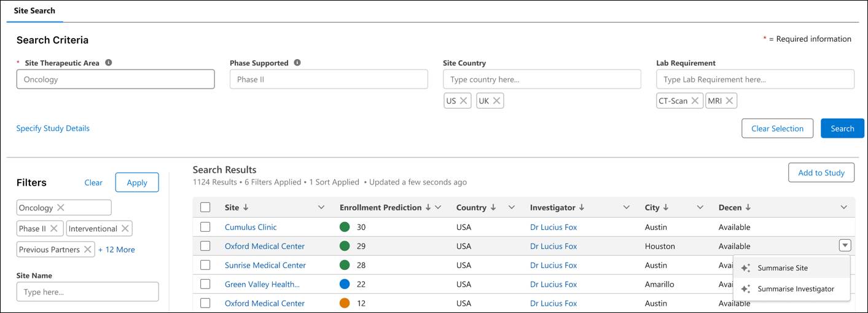The image size is (868, 313).
Task: Sort by Country column arrow
Action: 493,208
